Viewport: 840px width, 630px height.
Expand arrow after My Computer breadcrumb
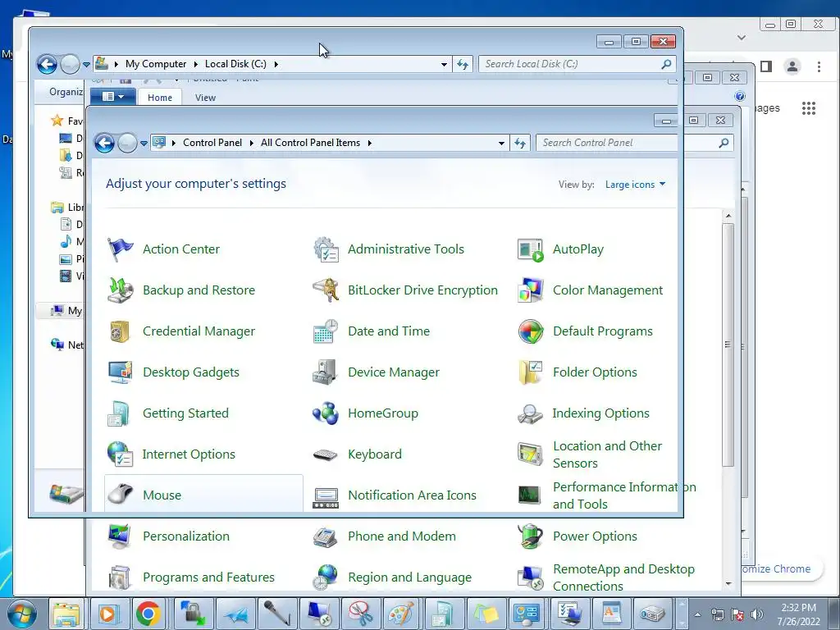195,64
